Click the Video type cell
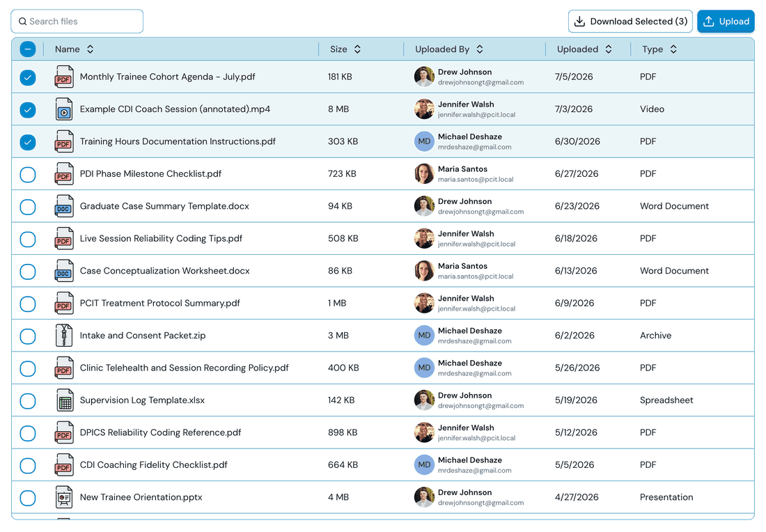 tap(652, 109)
